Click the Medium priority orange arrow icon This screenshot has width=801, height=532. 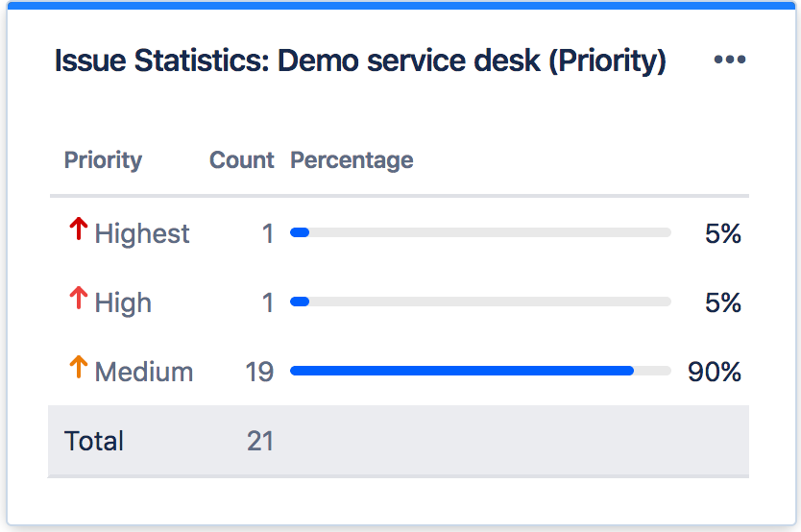(79, 368)
